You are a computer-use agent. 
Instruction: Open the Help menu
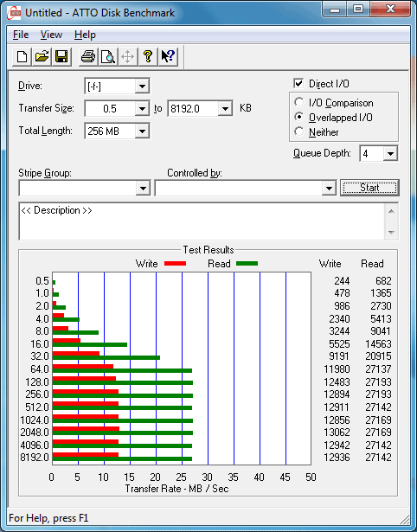click(85, 35)
